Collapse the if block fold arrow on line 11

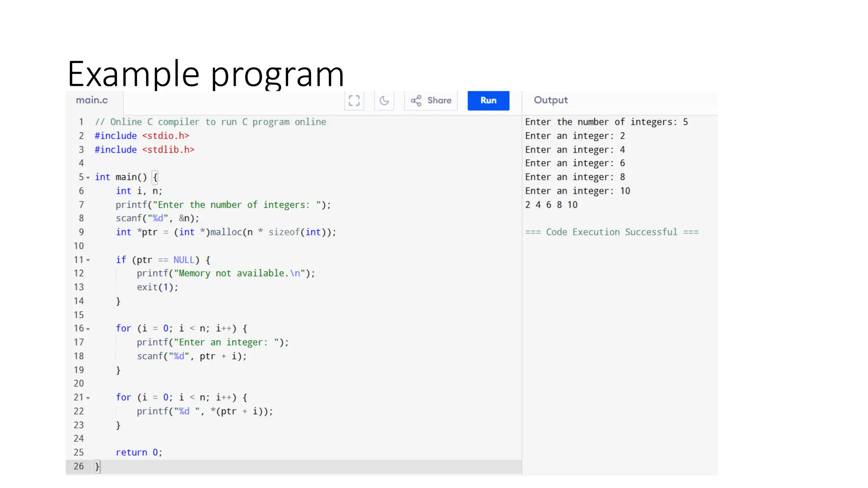(x=88, y=261)
